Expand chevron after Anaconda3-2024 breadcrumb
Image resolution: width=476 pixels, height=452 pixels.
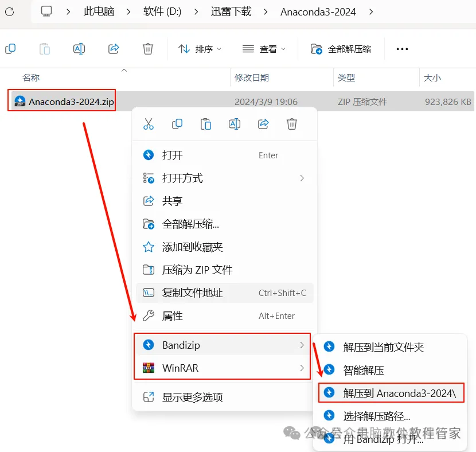[371, 12]
